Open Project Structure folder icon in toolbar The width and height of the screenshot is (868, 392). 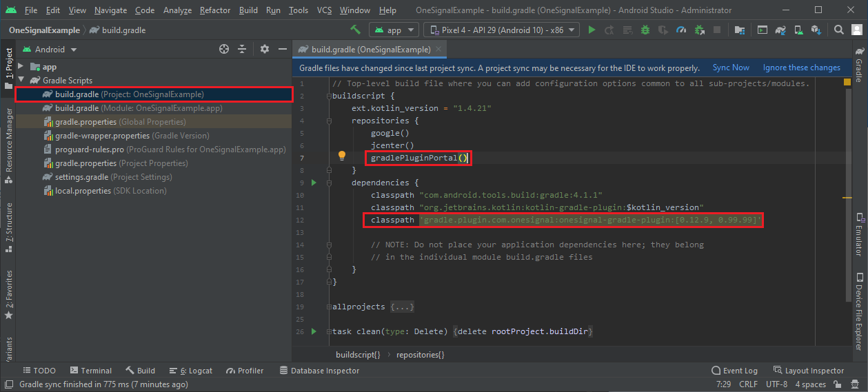click(740, 30)
